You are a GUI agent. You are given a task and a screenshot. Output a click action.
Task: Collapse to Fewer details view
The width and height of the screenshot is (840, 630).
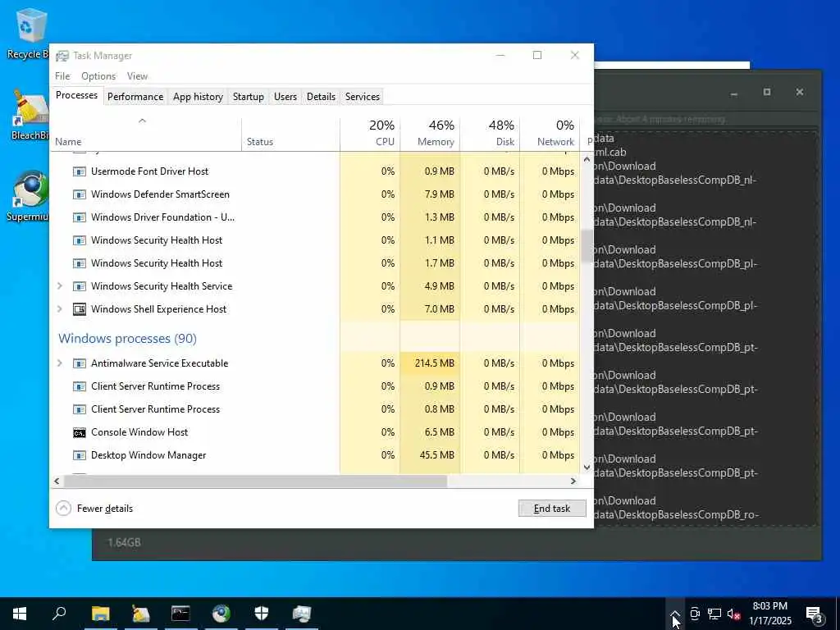click(95, 509)
